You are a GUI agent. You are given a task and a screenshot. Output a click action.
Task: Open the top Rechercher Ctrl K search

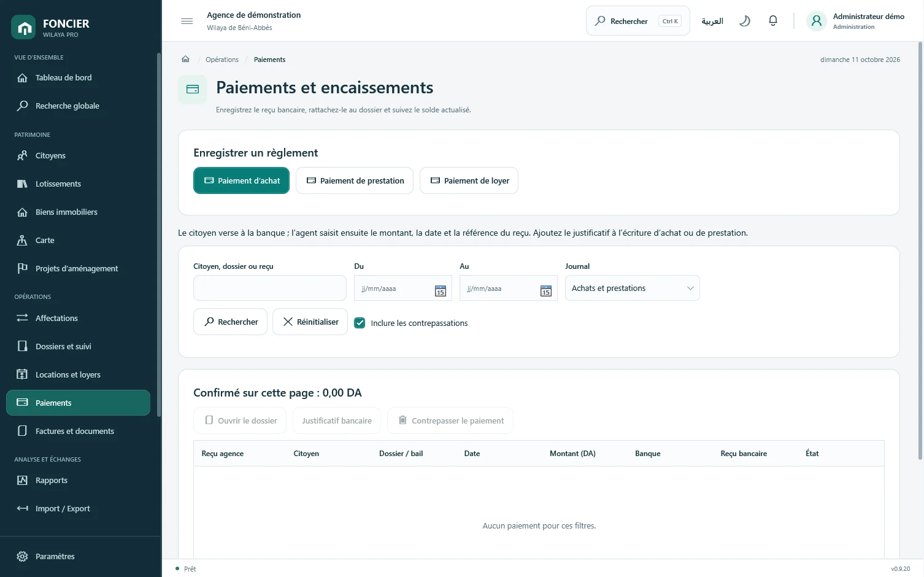point(638,21)
